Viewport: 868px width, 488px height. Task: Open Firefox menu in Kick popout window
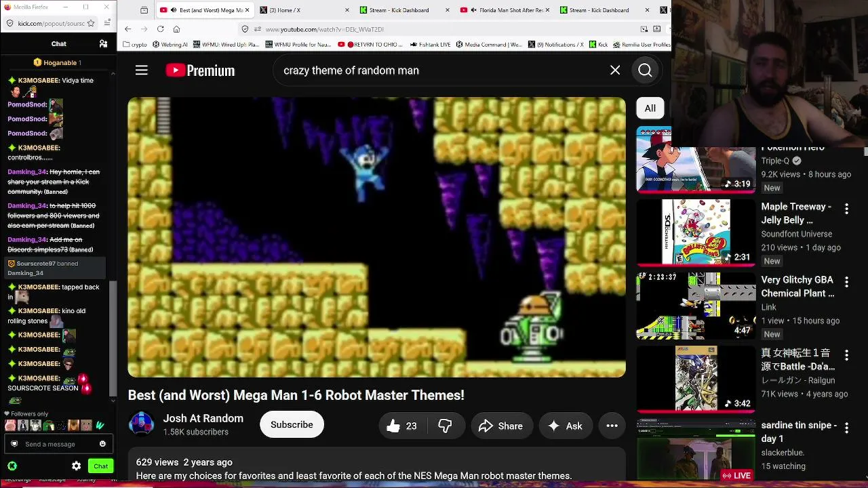(x=108, y=23)
